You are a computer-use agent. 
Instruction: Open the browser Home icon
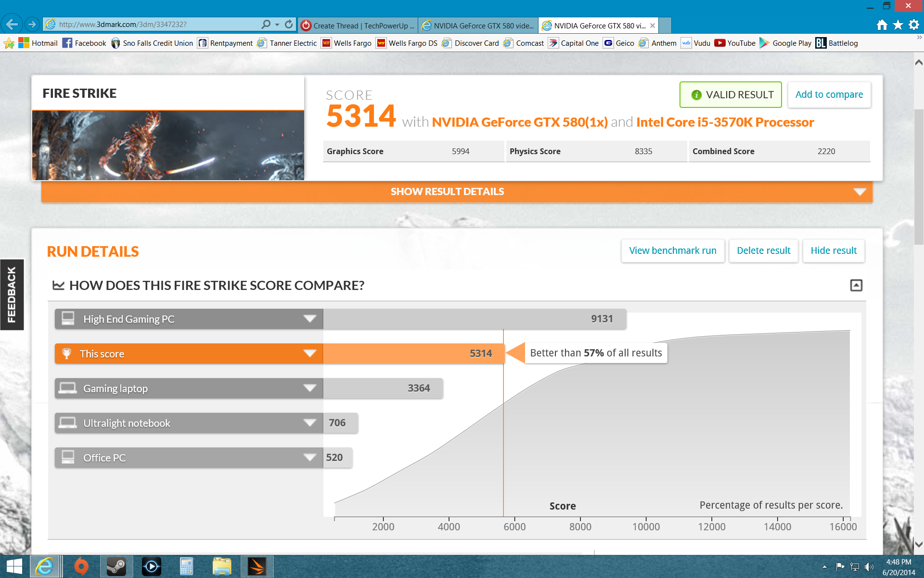[882, 25]
